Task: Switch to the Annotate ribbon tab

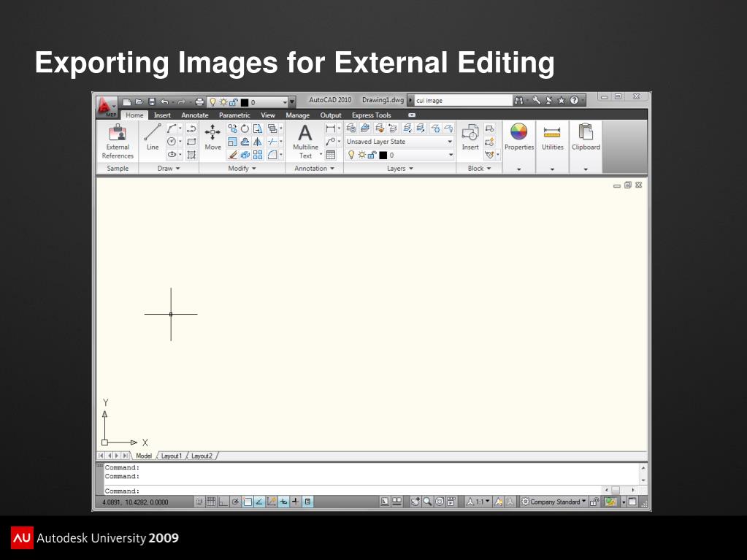Action: pos(194,115)
